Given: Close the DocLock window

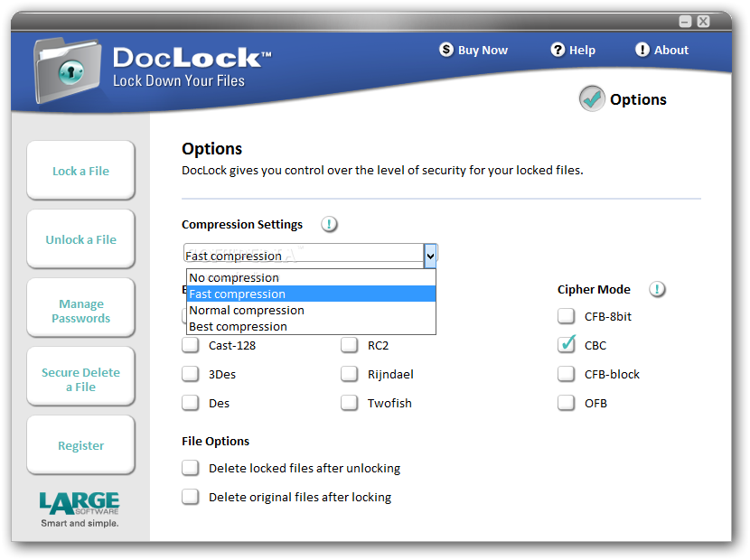Looking at the screenshot, I should pos(703,21).
